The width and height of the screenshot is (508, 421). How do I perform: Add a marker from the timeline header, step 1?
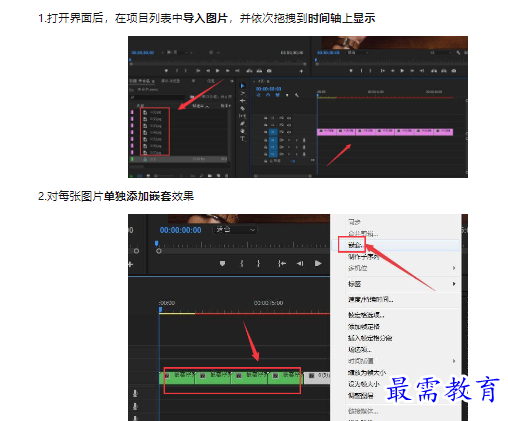[x=287, y=95]
